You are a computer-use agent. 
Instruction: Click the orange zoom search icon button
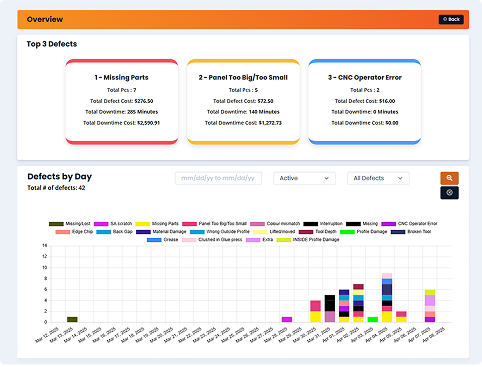(449, 178)
